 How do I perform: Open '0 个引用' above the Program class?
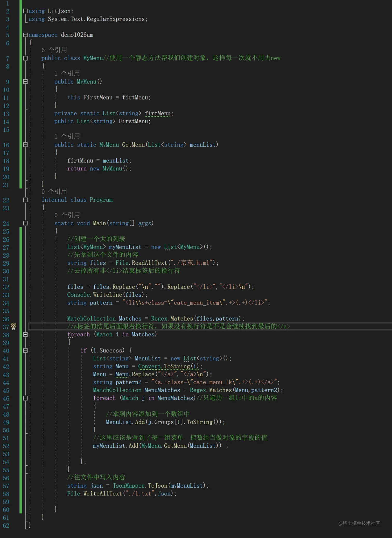pyautogui.click(x=54, y=192)
